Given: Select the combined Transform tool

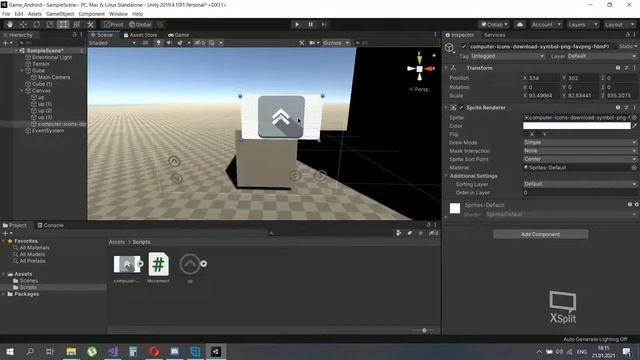Looking at the screenshot, I should pyautogui.click(x=76, y=24).
